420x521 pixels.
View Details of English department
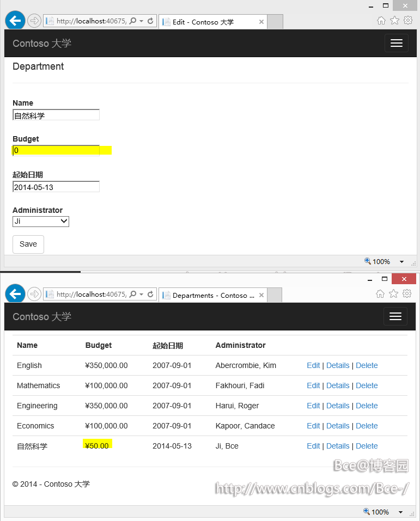coord(338,365)
